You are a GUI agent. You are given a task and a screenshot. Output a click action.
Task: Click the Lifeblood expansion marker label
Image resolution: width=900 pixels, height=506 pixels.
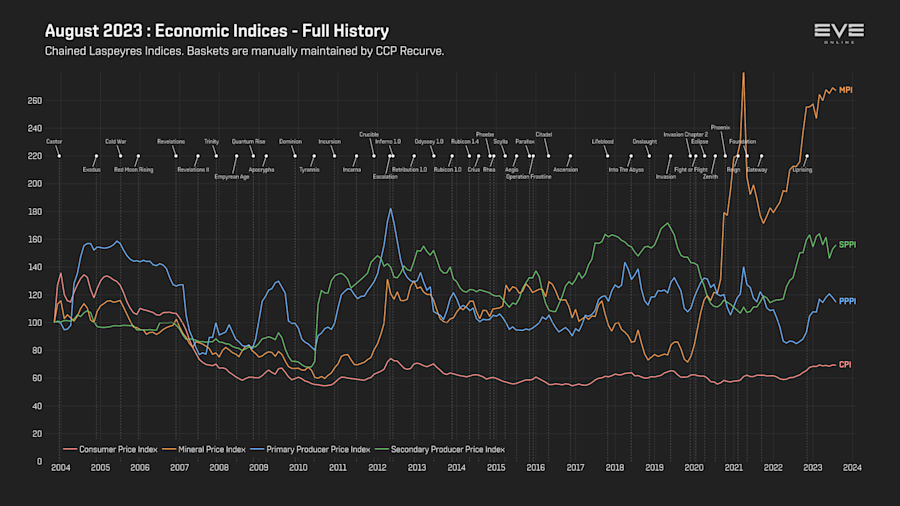(x=603, y=141)
